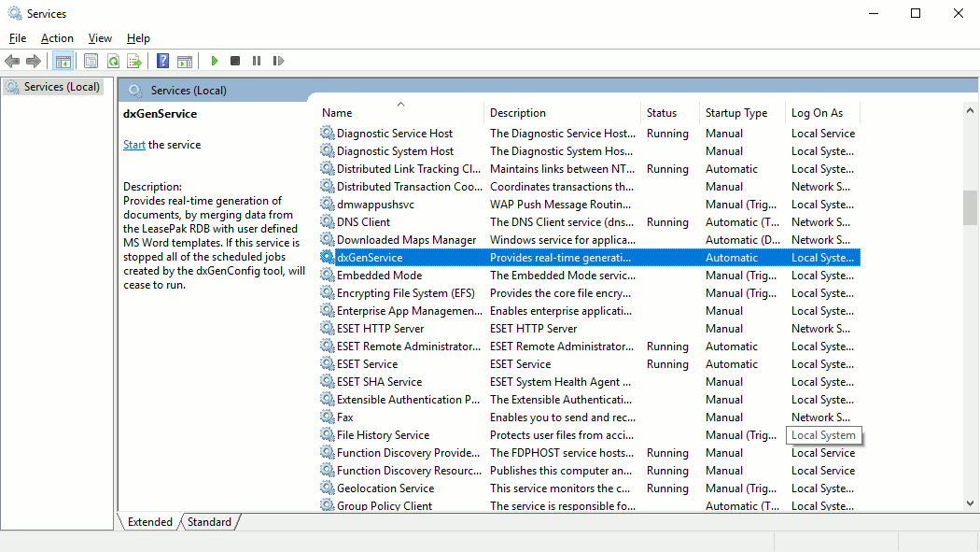This screenshot has width=980, height=552.
Task: Select Function Discovery Resourc... service
Action: 410,470
